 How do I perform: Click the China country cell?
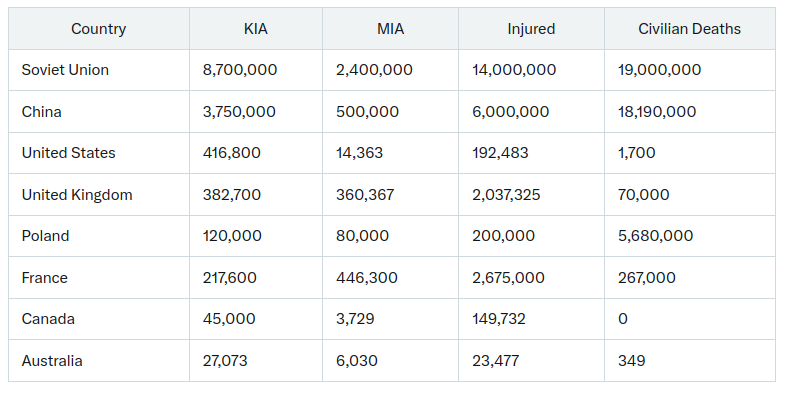pos(42,111)
